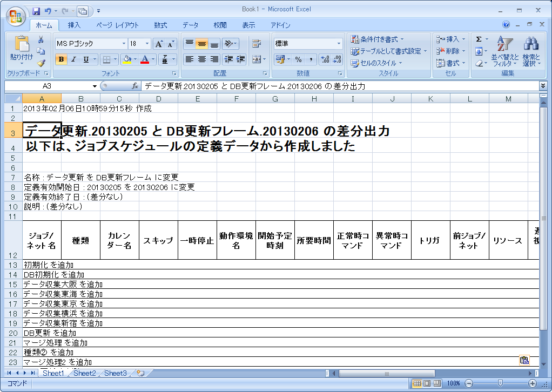Apply accounting currency format icon
Viewport: 552px width, 392px height.
(x=280, y=59)
